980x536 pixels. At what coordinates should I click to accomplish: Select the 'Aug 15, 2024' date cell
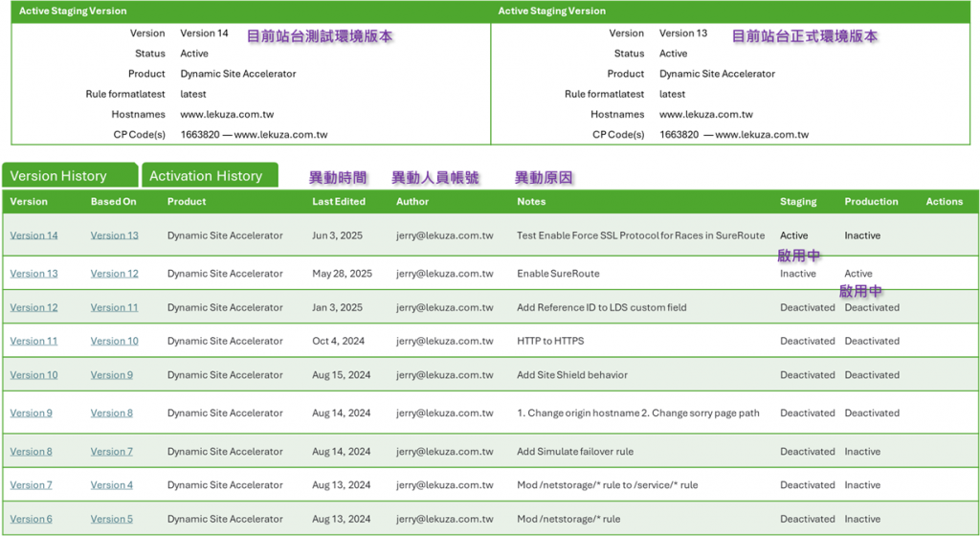pos(342,375)
